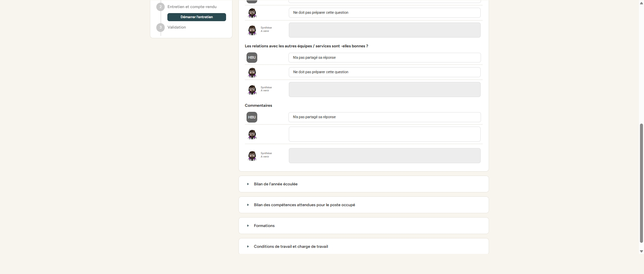Open the Validation step

176,27
